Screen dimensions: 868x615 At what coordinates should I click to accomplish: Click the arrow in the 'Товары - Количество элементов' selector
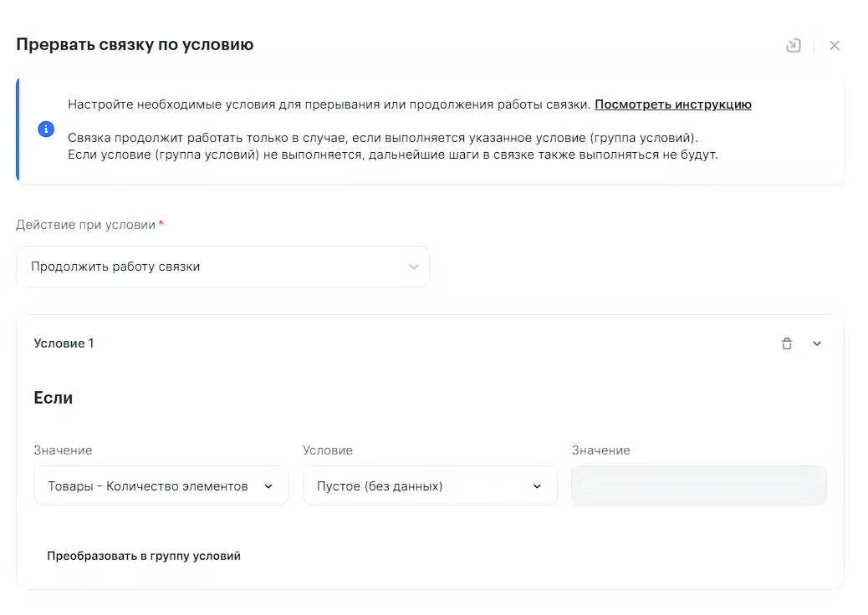click(x=268, y=486)
